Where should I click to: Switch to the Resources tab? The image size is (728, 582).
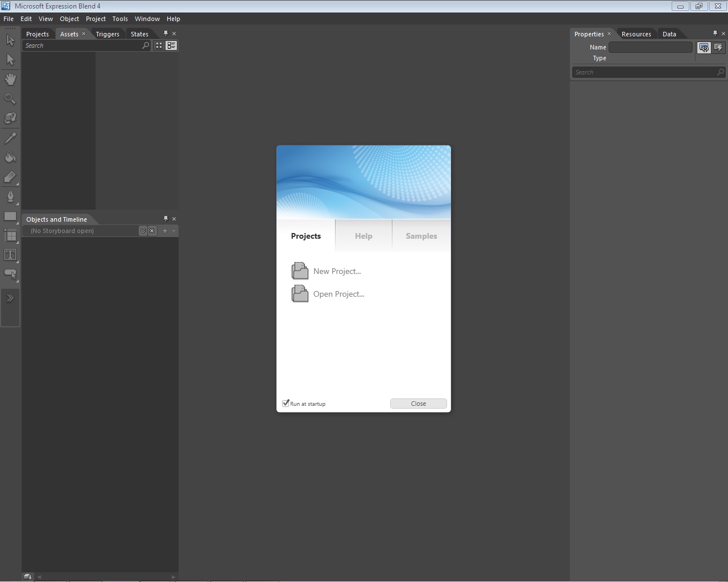click(x=636, y=34)
